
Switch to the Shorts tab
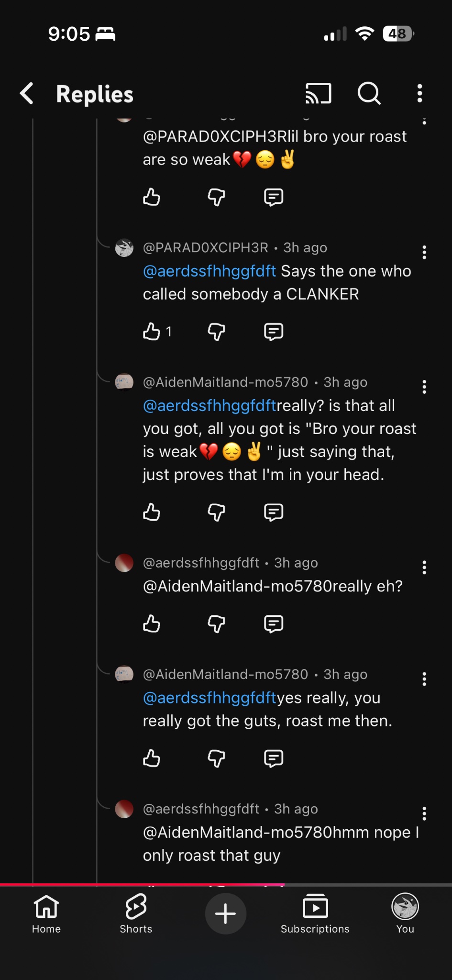pos(136,913)
